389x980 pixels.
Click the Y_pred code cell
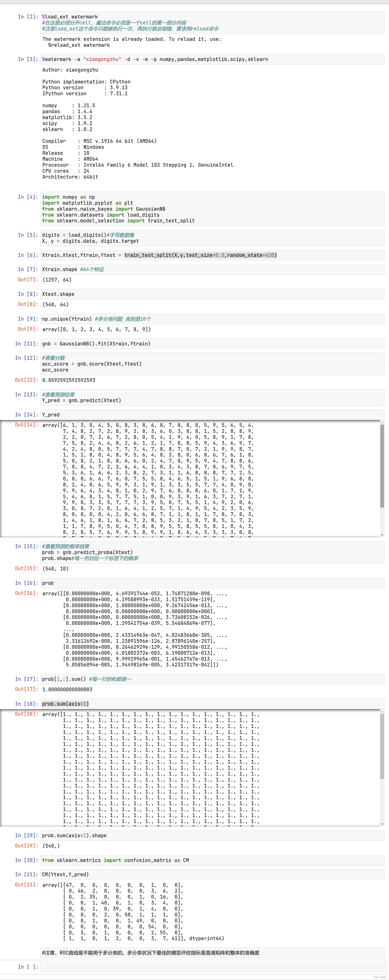click(x=212, y=415)
